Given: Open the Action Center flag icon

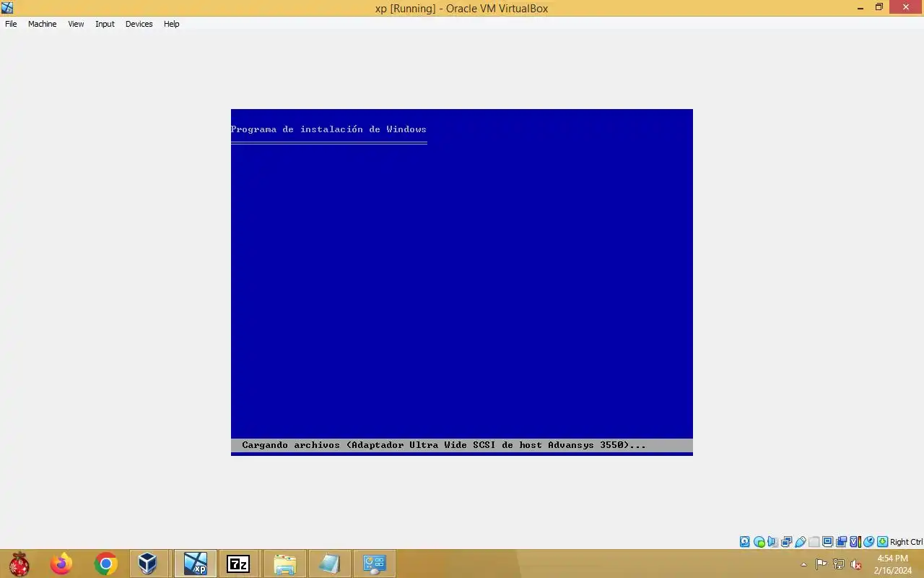Looking at the screenshot, I should [x=821, y=564].
